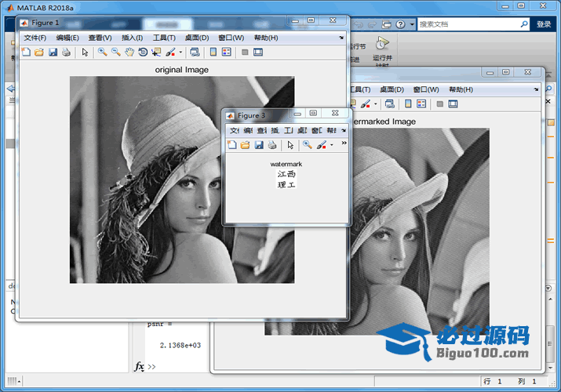Click 运行并计时 Run and Time button

pyautogui.click(x=382, y=51)
